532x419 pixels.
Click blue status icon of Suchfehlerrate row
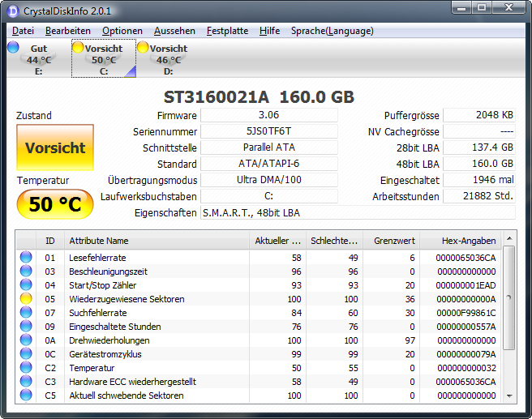[26, 312]
